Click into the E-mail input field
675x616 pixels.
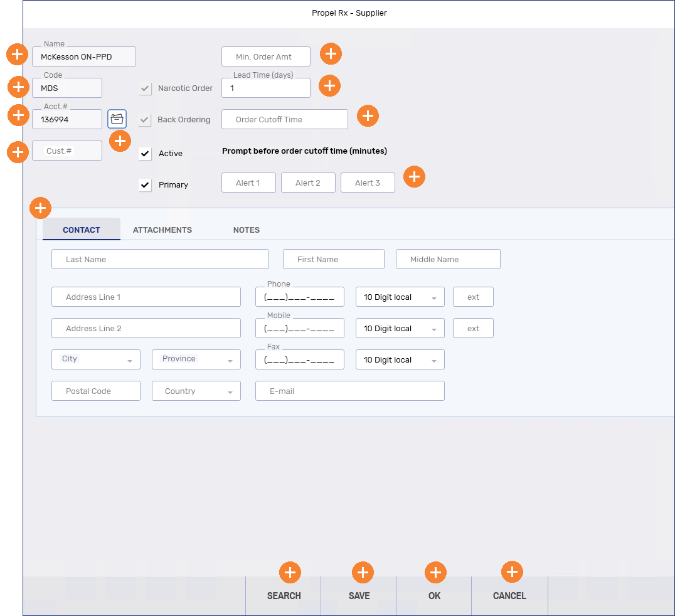point(349,391)
